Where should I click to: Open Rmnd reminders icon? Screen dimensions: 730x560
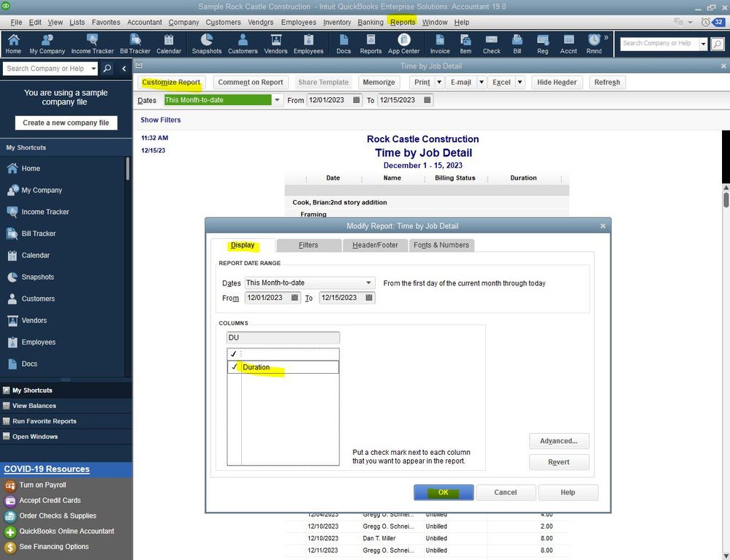click(594, 45)
